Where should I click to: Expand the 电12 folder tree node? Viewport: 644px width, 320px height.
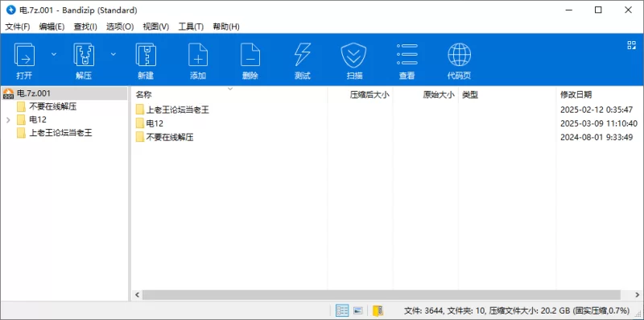pos(8,120)
